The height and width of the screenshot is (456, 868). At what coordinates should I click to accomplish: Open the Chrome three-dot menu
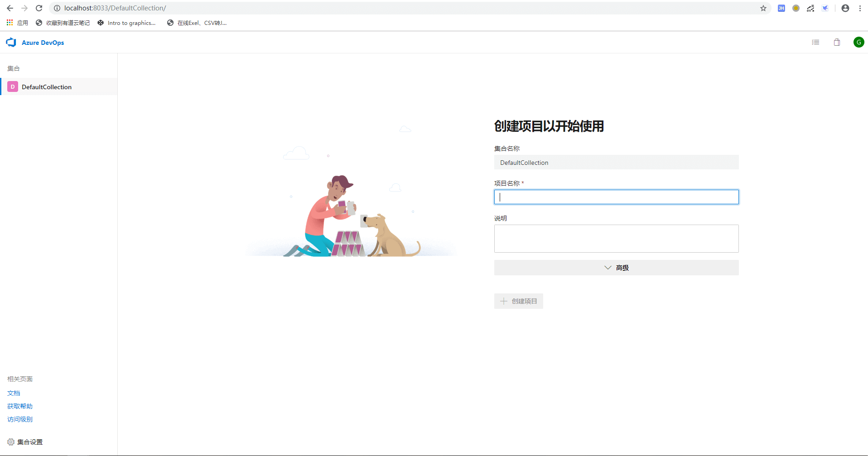click(x=860, y=8)
